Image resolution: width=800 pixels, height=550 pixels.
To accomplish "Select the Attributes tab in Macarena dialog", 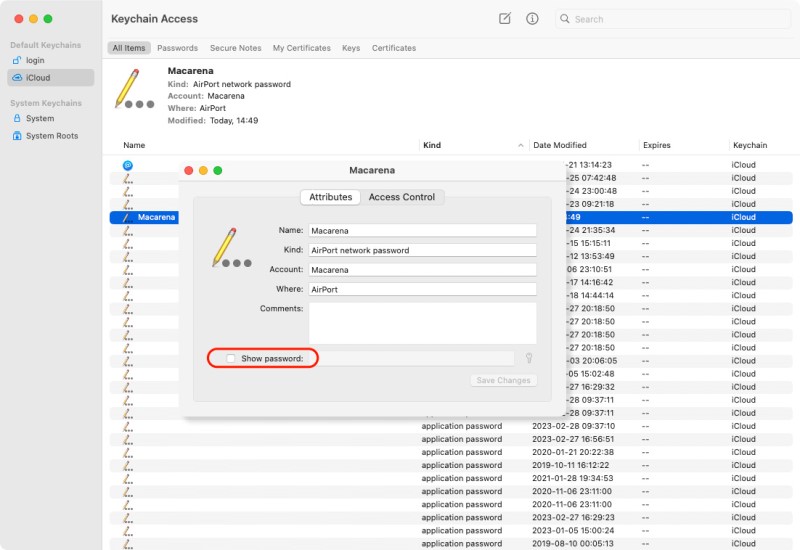I will 331,197.
